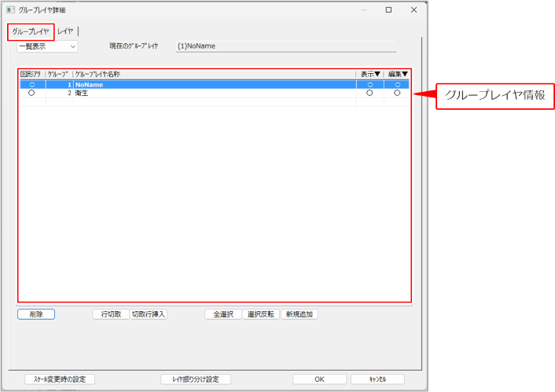Open the 表示▼ column header menu

pos(369,74)
